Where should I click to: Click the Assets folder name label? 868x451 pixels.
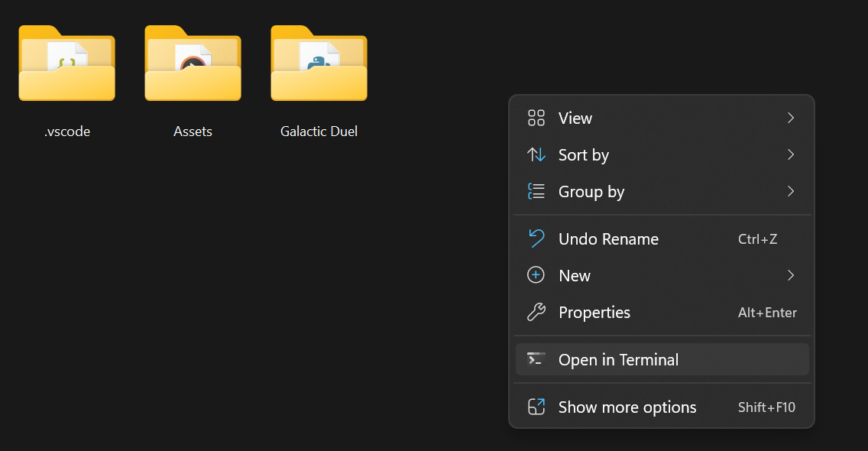193,131
